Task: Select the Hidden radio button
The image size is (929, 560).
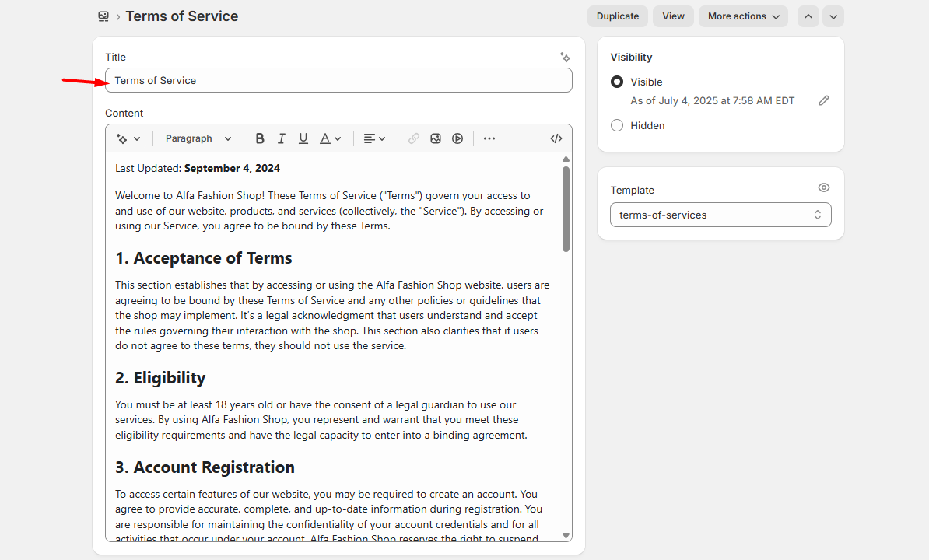Action: (x=617, y=125)
